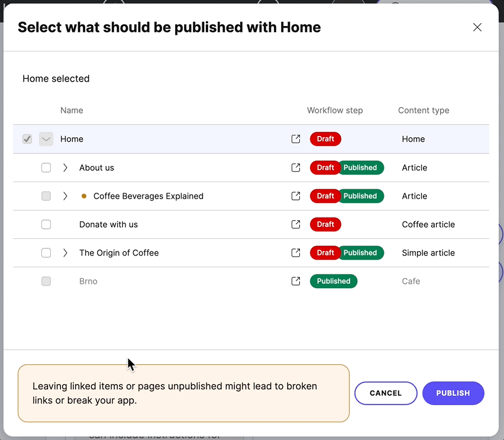Select the Donate with us checkbox
Viewport: 504px width, 440px height.
coord(46,224)
